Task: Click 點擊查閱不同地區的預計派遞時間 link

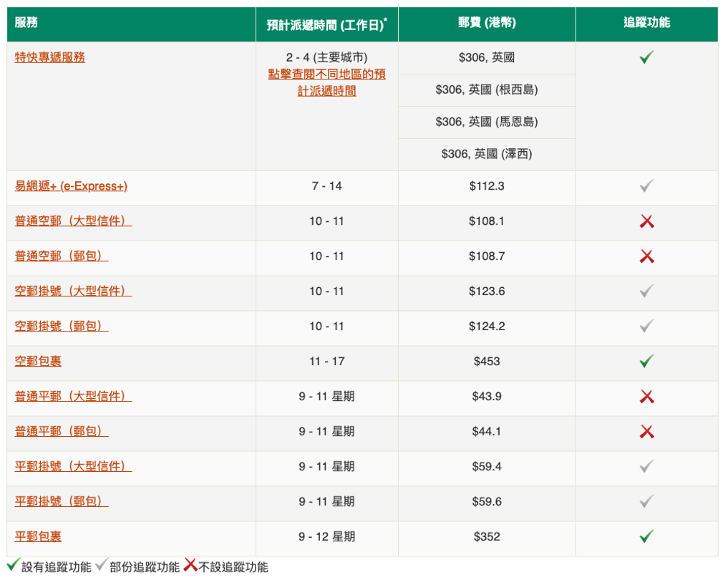Action: point(326,82)
